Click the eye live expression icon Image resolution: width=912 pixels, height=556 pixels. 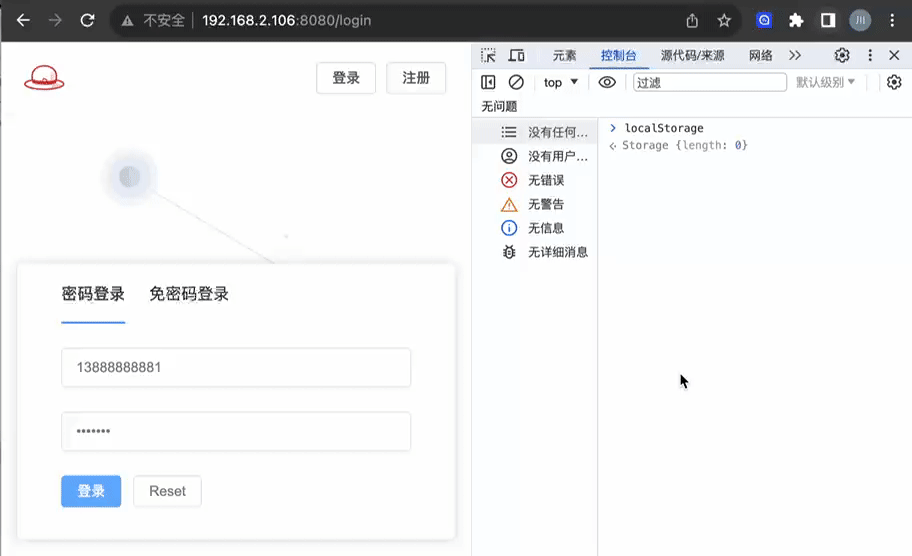click(607, 82)
